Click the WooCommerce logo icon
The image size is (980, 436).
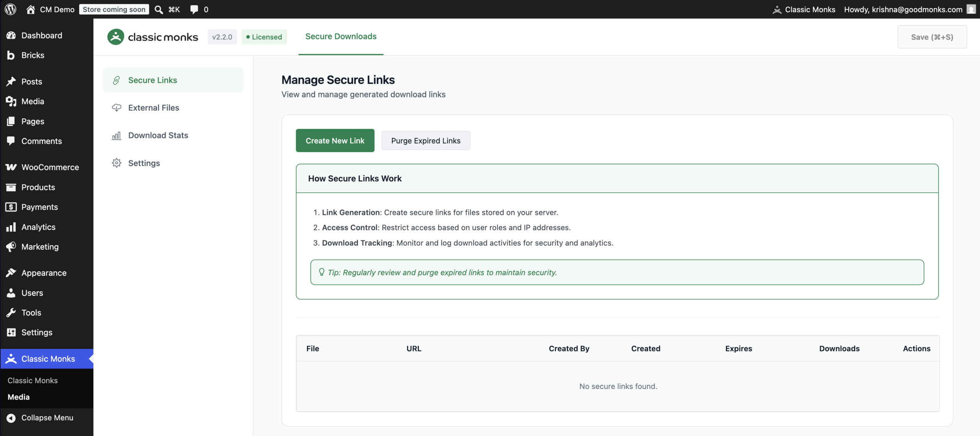11,167
